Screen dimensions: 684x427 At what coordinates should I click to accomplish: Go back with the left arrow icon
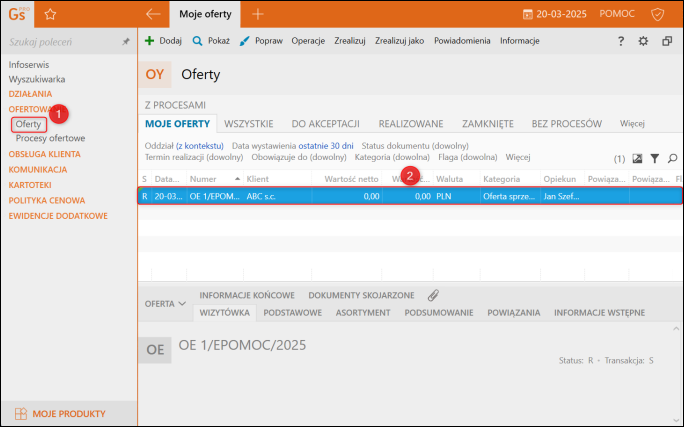pyautogui.click(x=153, y=14)
